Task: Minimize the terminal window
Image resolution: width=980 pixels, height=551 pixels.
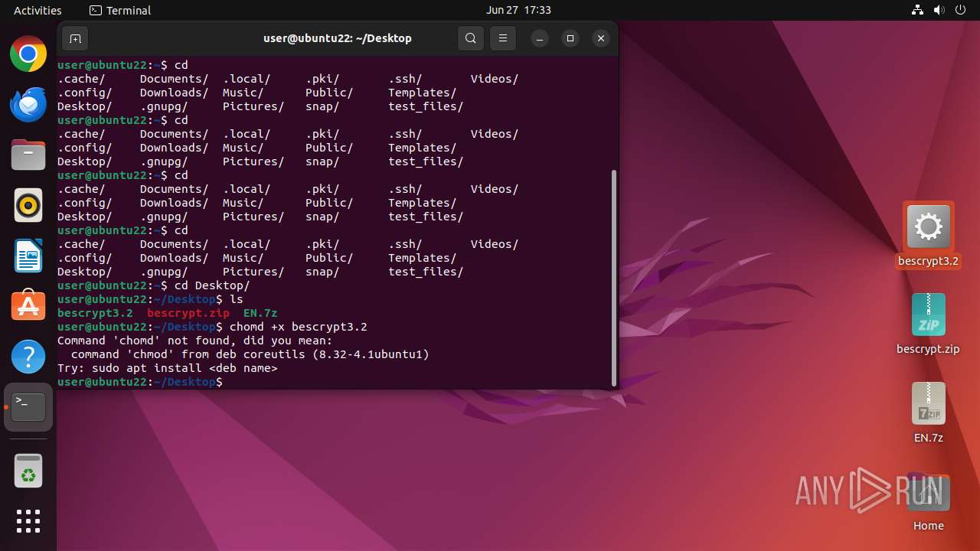Action: [x=540, y=38]
